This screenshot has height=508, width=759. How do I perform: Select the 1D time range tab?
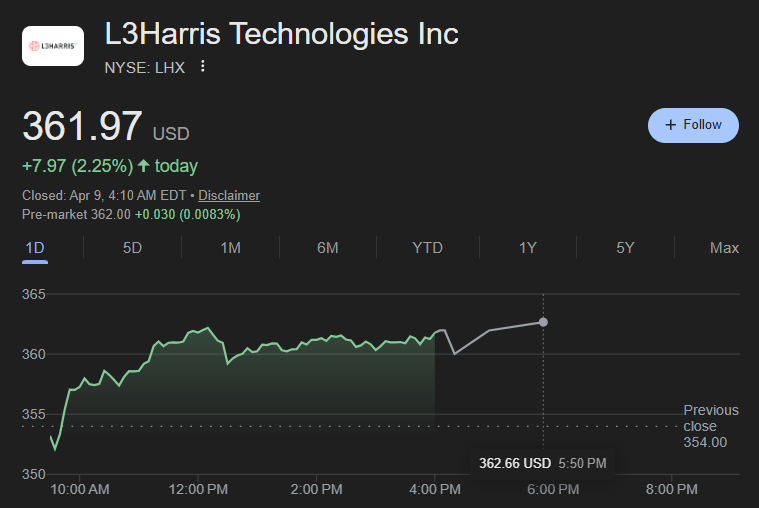tap(35, 248)
